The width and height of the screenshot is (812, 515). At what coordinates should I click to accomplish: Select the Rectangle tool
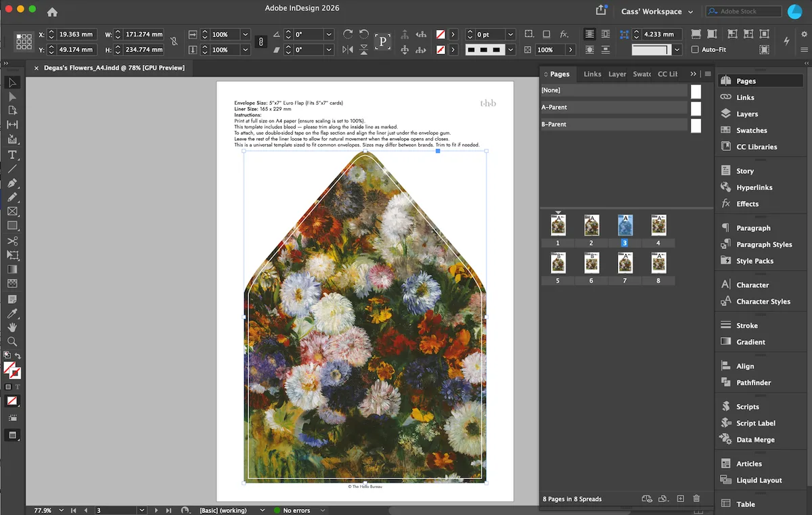[12, 226]
